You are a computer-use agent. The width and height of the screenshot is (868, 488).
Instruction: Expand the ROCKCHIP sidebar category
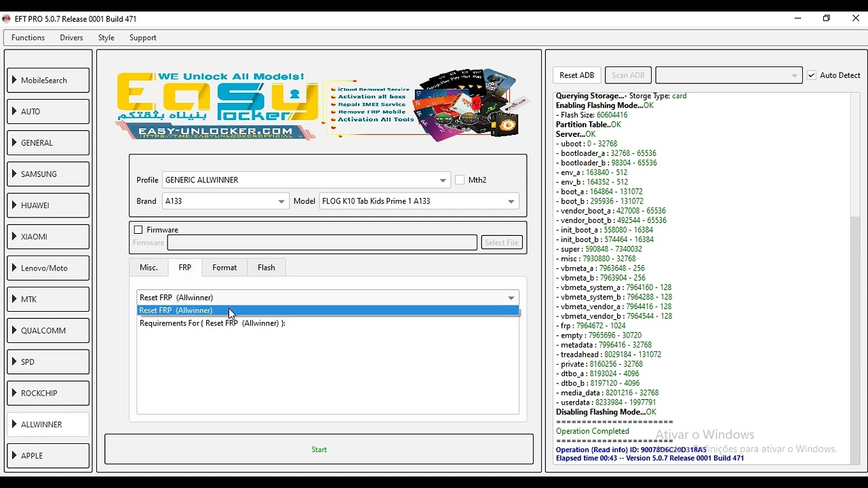pyautogui.click(x=48, y=393)
